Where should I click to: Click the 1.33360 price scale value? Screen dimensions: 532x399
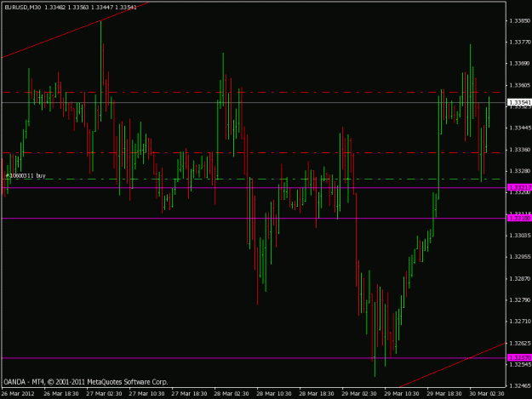520,150
